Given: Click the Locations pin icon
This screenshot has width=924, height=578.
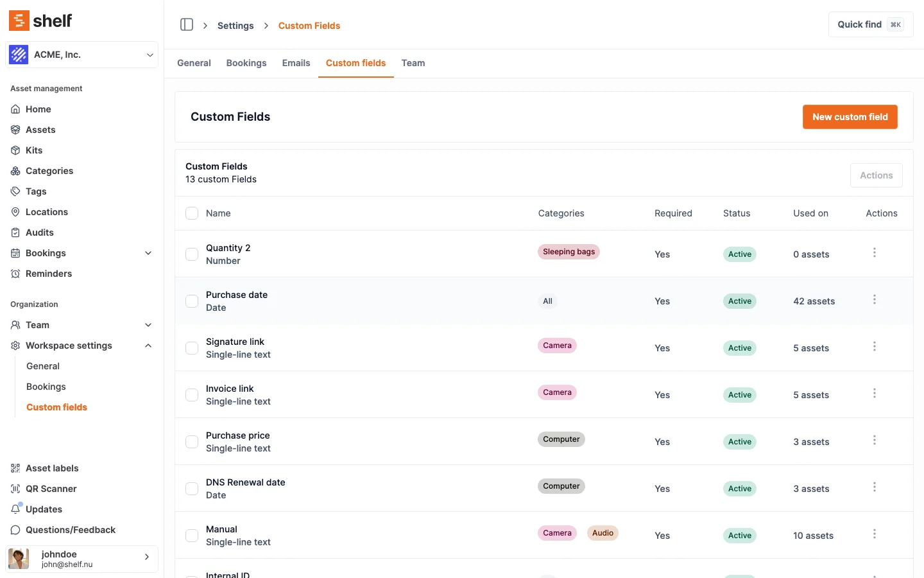Looking at the screenshot, I should (x=15, y=212).
